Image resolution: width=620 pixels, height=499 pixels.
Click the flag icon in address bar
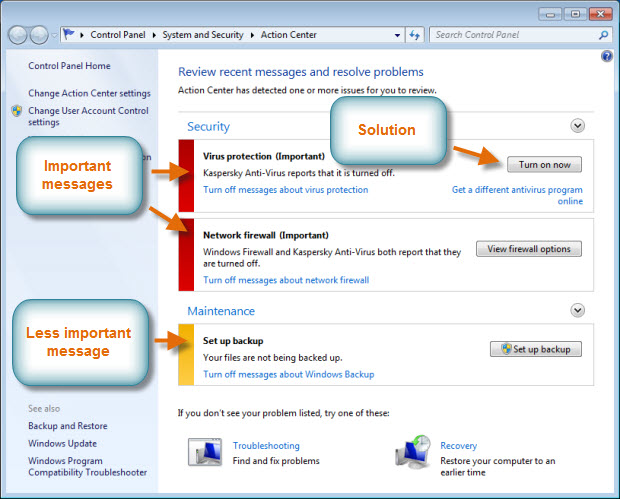point(69,35)
